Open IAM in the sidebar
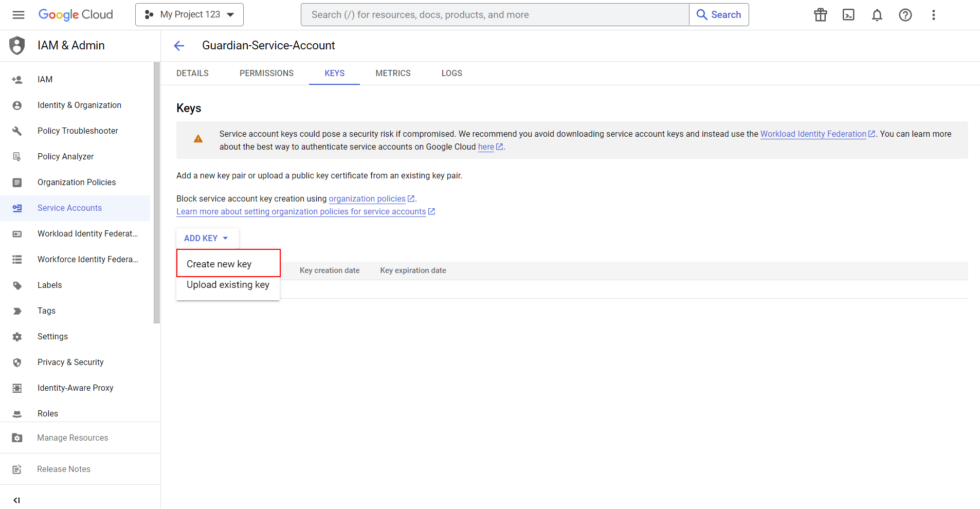This screenshot has height=509, width=980. coord(75,80)
